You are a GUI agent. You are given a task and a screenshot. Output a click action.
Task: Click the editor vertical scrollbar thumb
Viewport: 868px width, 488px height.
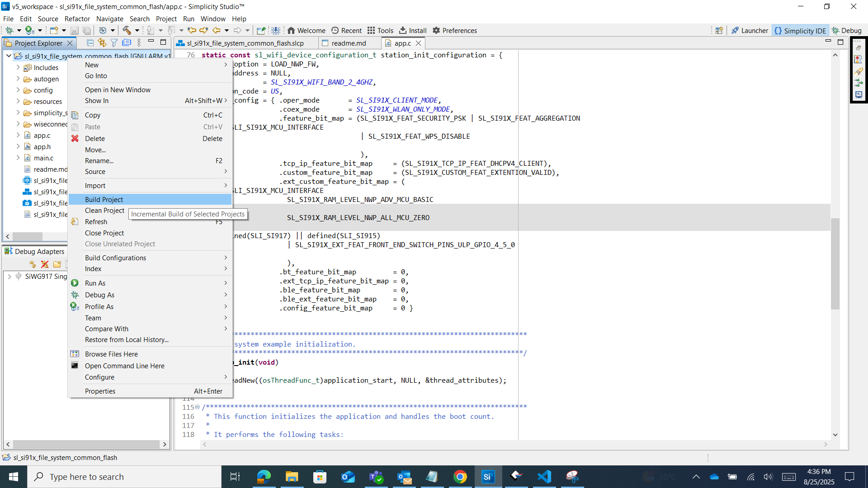coord(835,264)
